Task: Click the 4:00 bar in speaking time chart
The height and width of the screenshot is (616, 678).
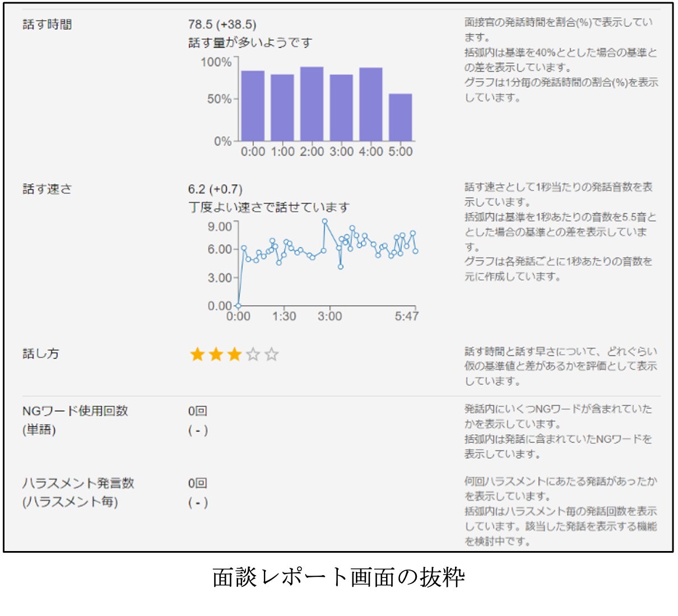Action: tap(371, 104)
